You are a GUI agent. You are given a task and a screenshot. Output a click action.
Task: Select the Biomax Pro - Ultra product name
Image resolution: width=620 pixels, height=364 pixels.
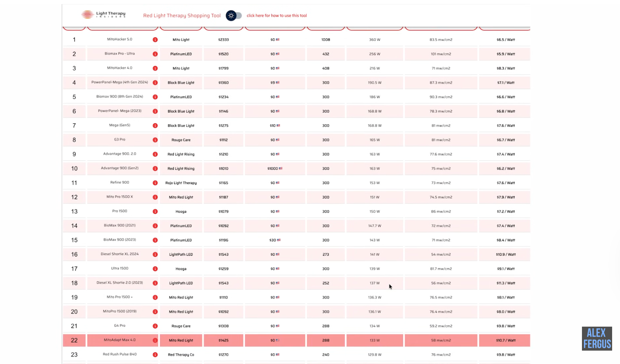pyautogui.click(x=120, y=54)
